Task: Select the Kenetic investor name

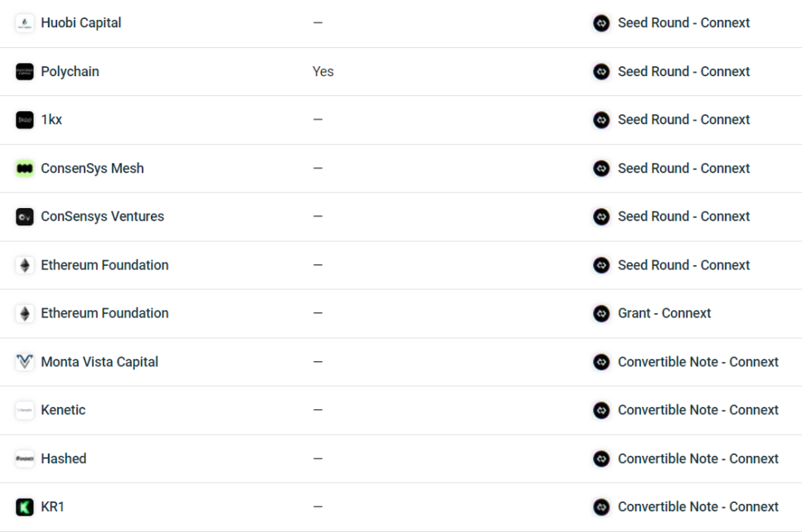Action: pyautogui.click(x=63, y=410)
